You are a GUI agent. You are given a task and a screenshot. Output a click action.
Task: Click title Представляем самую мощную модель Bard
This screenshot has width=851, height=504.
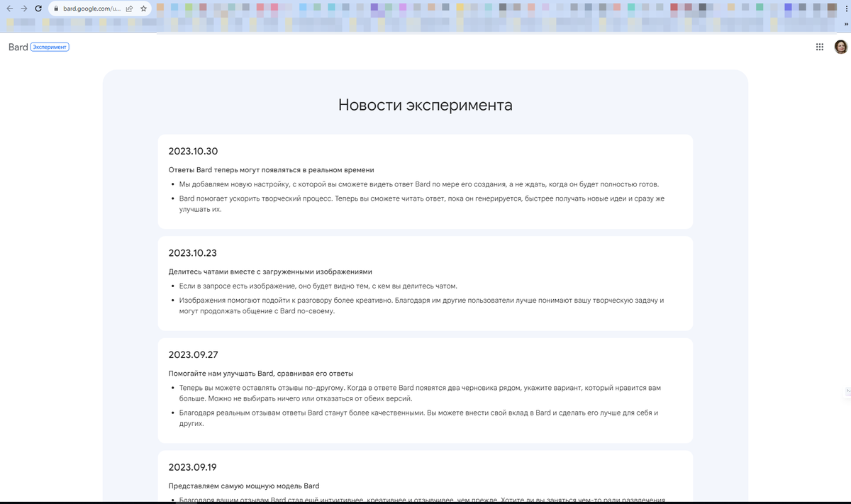click(244, 486)
